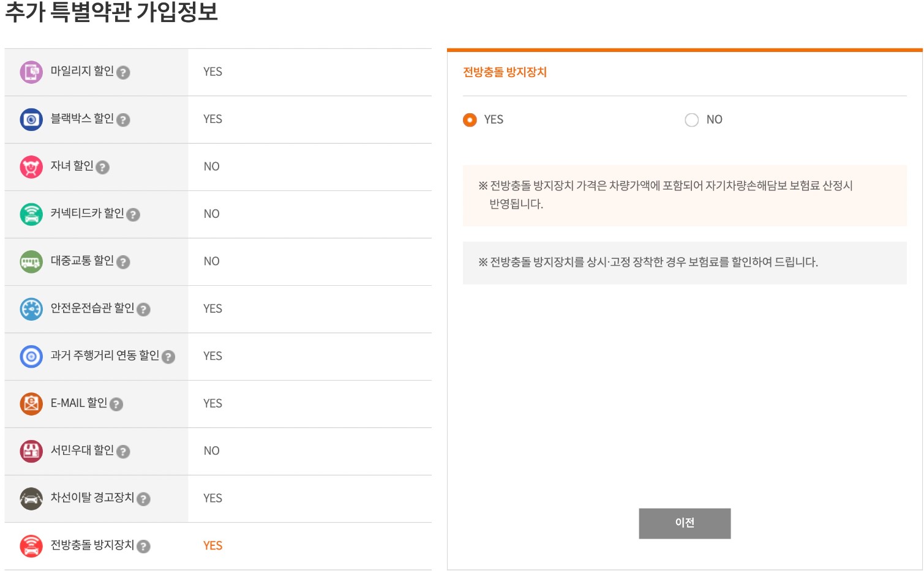Click YES value in 블랙박스 할인 row
This screenshot has height=571, width=924.
(212, 119)
